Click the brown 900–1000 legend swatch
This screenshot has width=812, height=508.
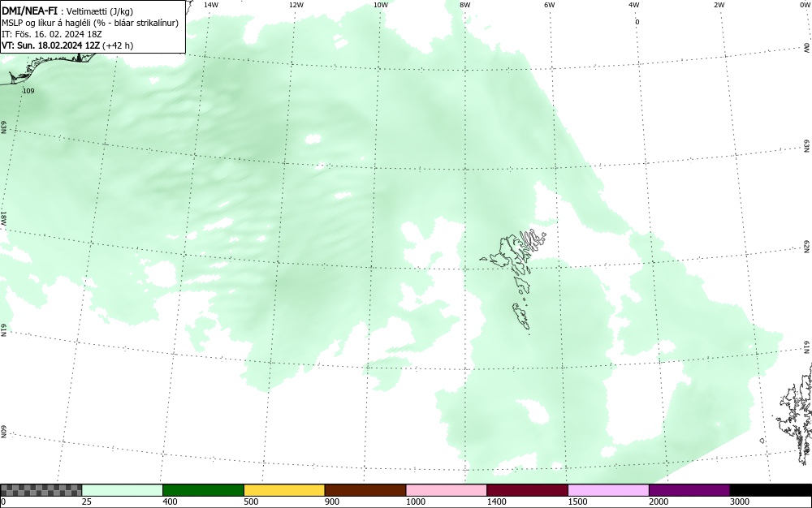pos(365,490)
